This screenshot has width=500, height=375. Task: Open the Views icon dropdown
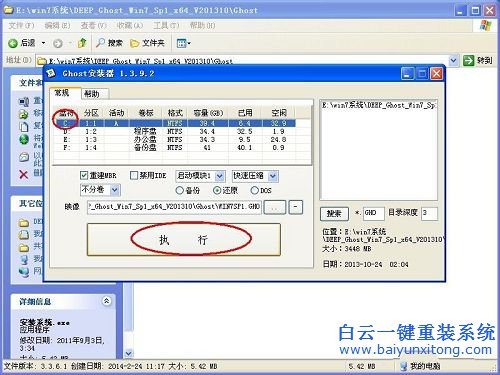pyautogui.click(x=183, y=43)
